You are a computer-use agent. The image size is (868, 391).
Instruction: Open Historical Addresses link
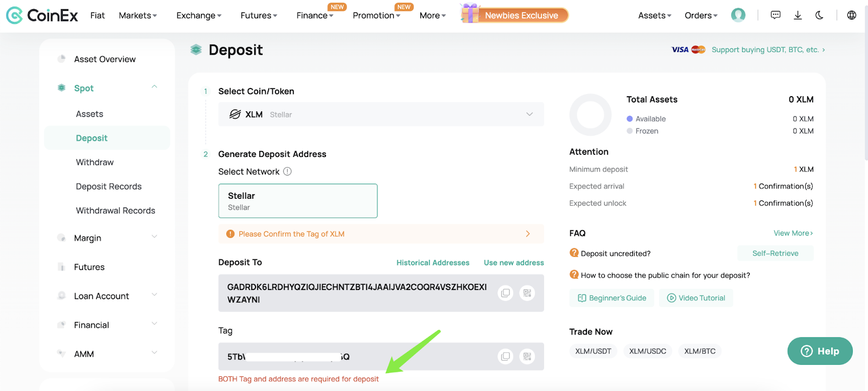(x=433, y=262)
